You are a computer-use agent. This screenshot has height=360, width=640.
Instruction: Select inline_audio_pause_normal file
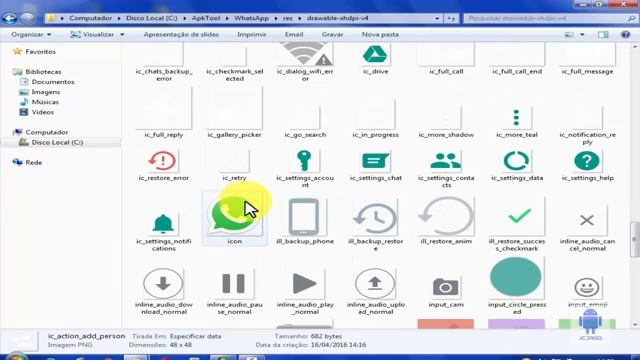(x=233, y=283)
